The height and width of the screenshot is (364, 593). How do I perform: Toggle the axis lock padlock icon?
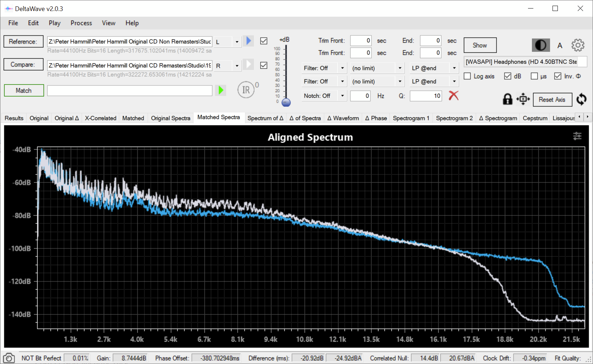[x=507, y=99]
